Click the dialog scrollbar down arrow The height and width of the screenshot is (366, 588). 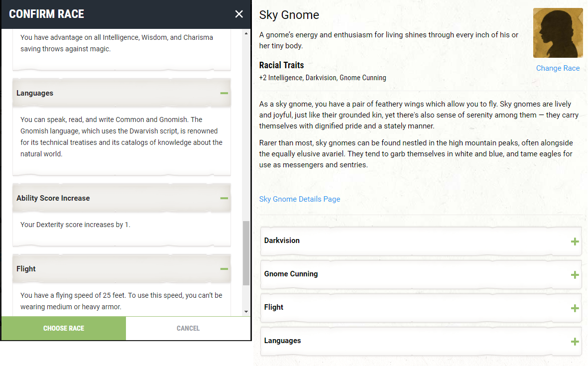[246, 312]
